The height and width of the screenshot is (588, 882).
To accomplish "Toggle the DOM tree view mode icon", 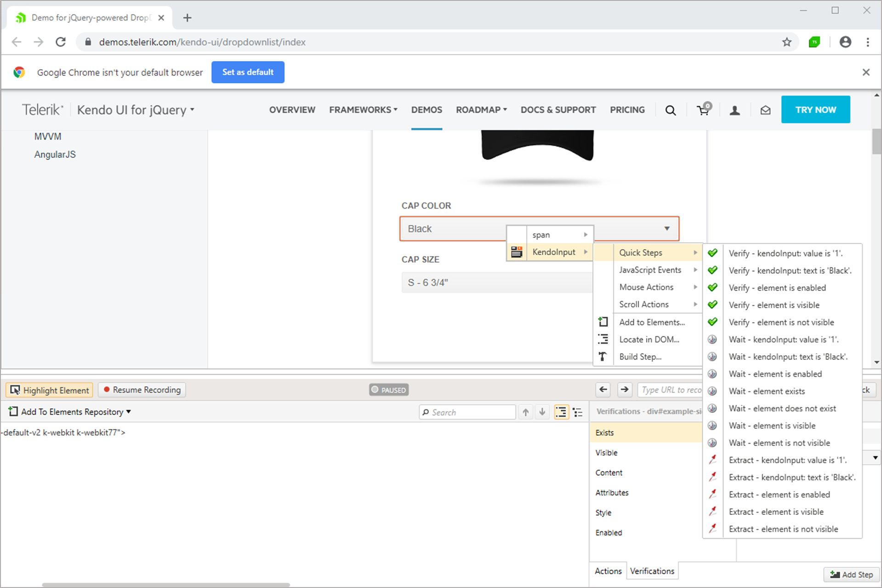I will tap(561, 412).
